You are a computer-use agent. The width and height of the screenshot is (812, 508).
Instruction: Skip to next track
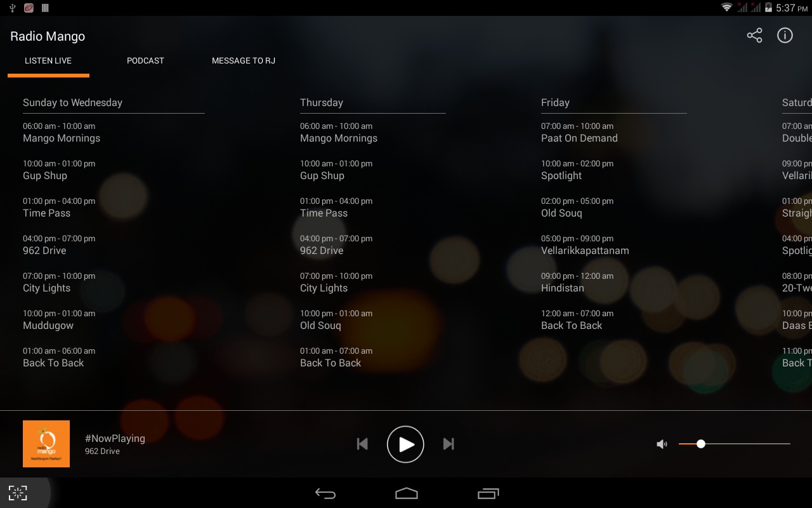449,444
